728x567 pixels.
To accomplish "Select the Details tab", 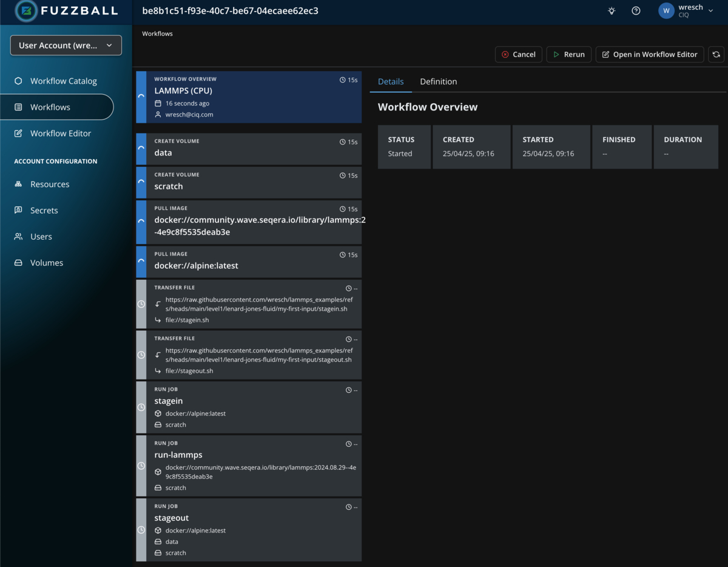I will pos(391,81).
